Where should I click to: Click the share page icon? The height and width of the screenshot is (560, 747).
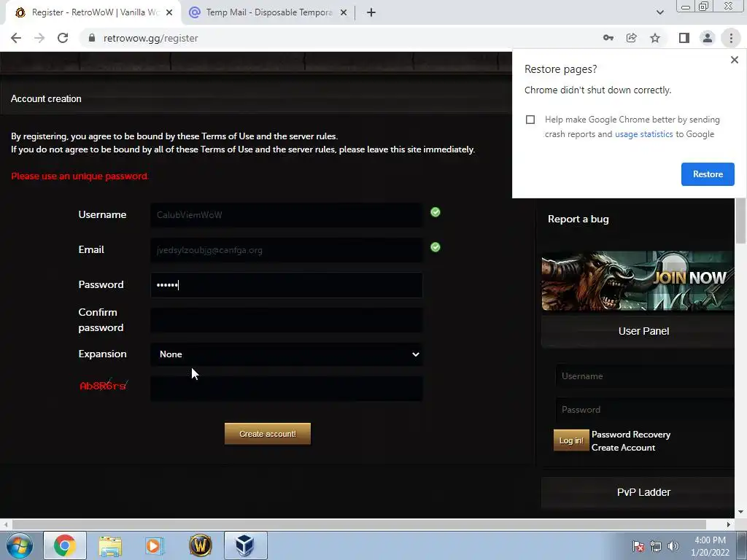(x=631, y=38)
